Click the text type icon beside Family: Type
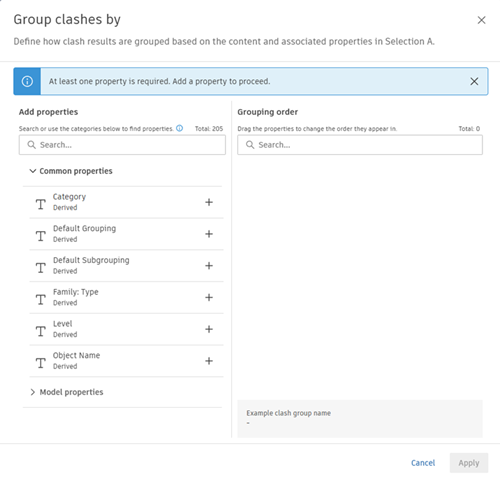The height and width of the screenshot is (479, 500). [41, 299]
